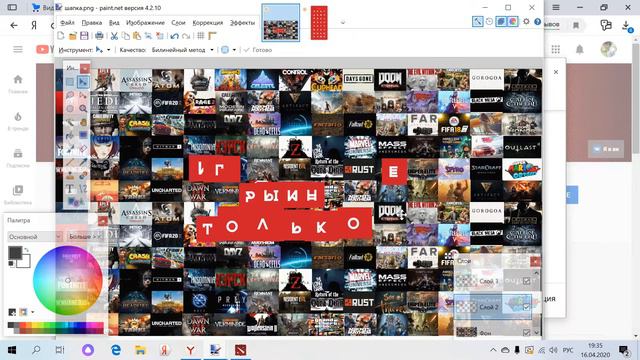This screenshot has height=360, width=640.
Task: Toggle History window visibility button
Action: pyautogui.click(x=489, y=21)
